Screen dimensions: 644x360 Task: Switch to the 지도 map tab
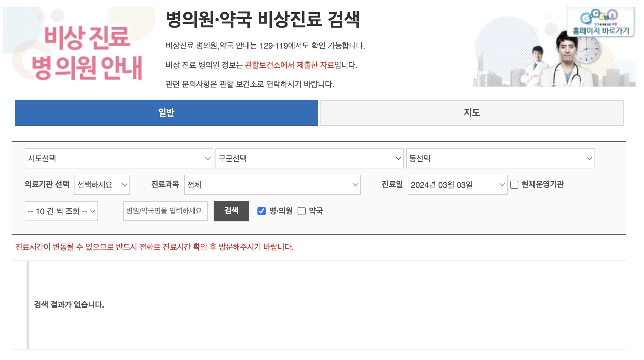tap(472, 113)
